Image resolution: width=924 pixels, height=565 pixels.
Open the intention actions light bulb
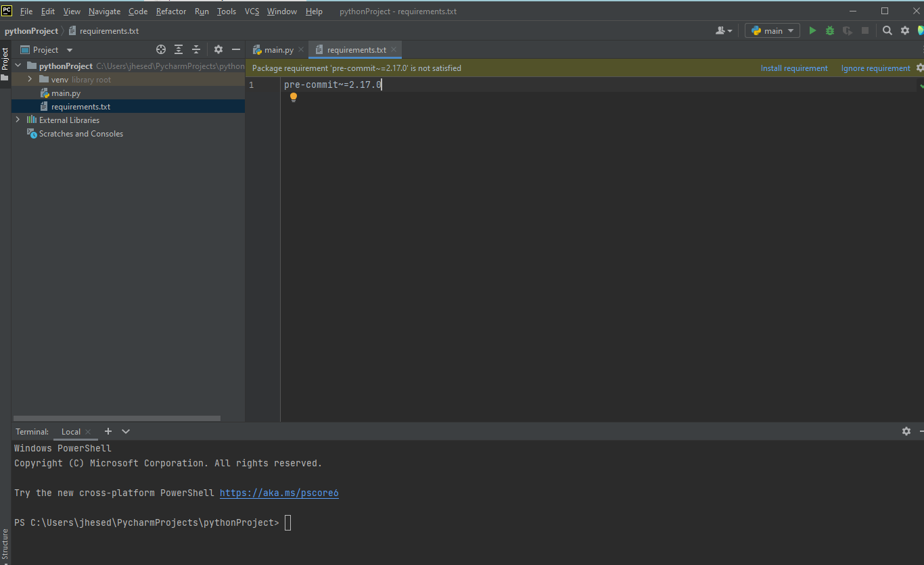294,97
